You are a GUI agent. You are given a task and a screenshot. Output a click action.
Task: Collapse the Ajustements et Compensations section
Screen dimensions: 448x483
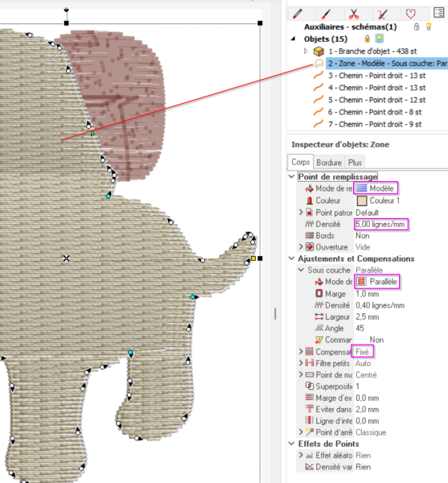pos(292,258)
